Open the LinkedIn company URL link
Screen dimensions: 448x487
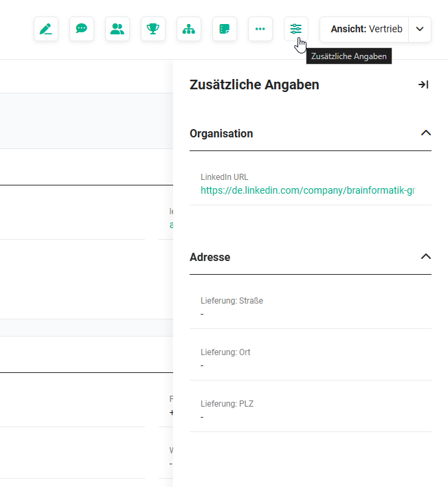(308, 190)
